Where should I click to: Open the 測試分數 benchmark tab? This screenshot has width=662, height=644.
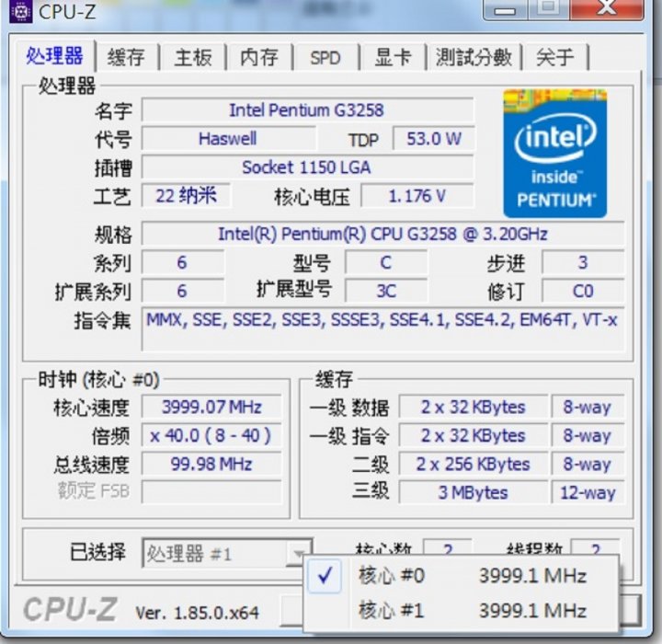(x=474, y=57)
